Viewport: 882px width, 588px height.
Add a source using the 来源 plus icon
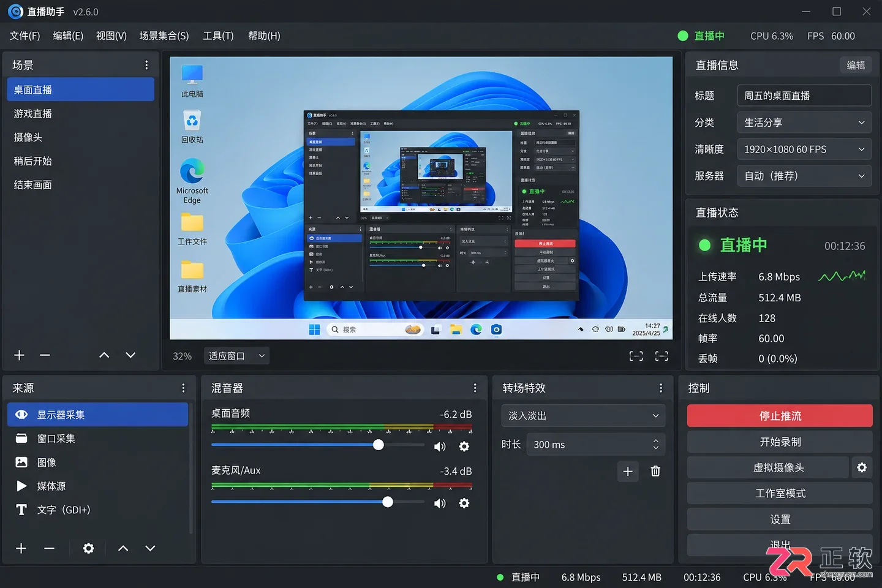tap(21, 548)
